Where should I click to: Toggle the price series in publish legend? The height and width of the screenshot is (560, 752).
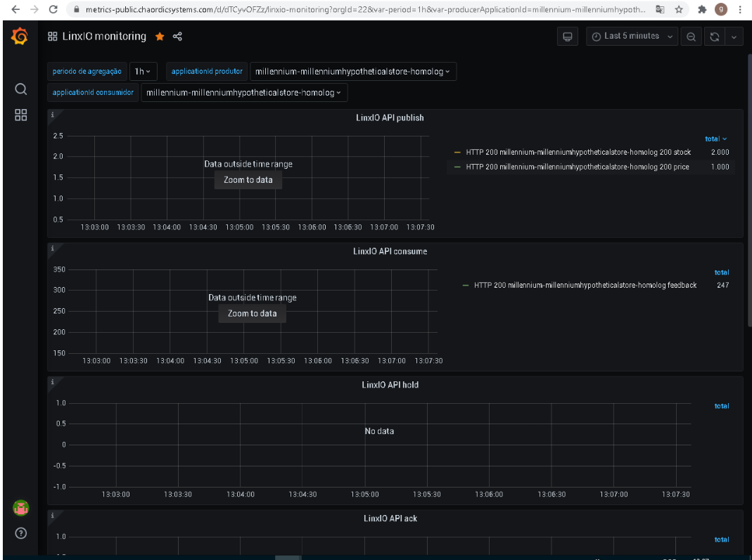[577, 167]
